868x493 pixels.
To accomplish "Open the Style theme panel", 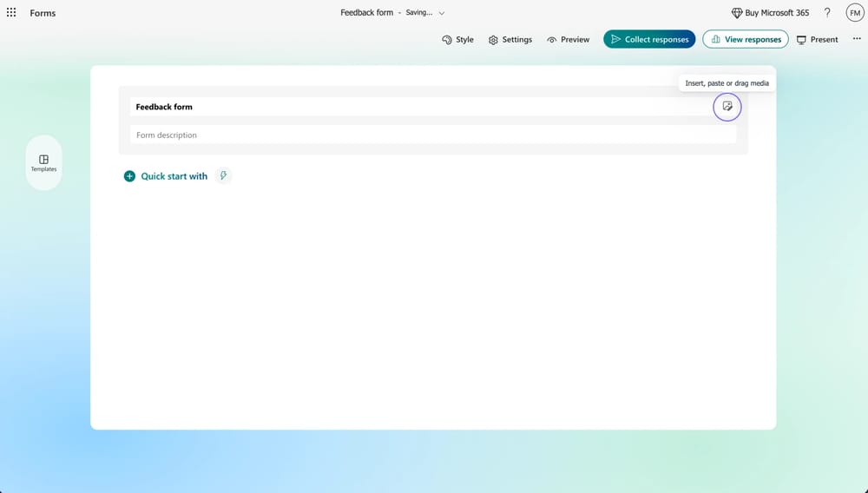I will [x=457, y=39].
